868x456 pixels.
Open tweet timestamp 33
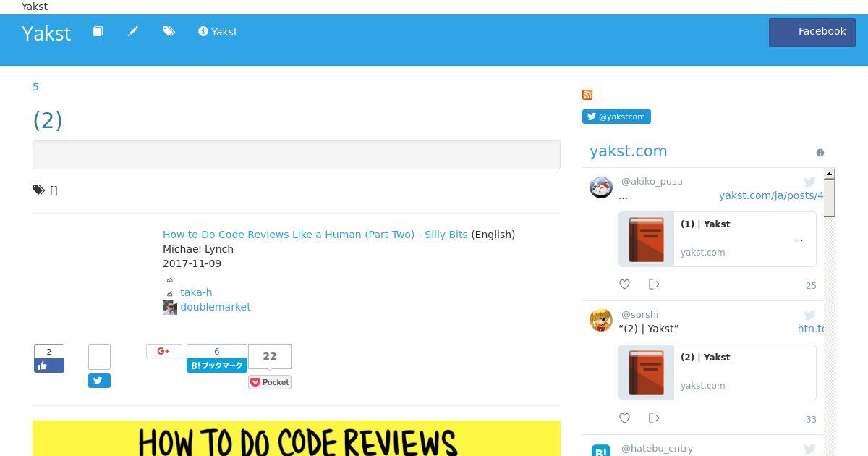811,420
